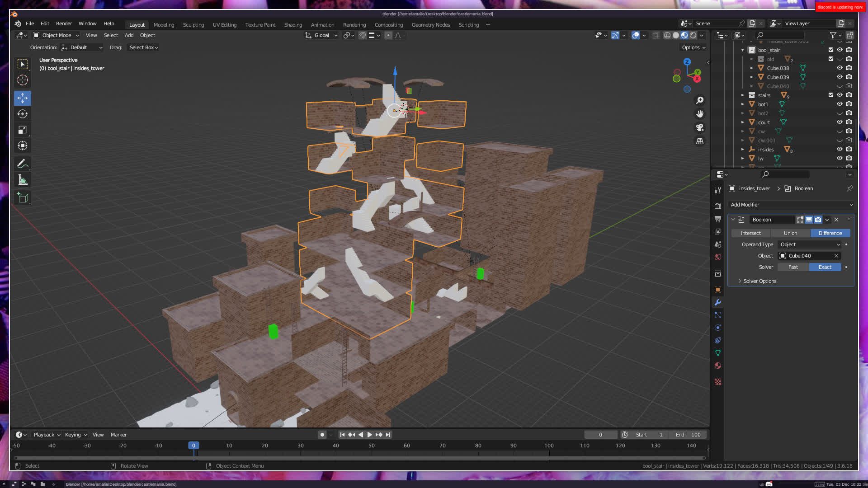Hide Cube.038 with its eye icon
Screen dimensions: 868x488
[840, 68]
